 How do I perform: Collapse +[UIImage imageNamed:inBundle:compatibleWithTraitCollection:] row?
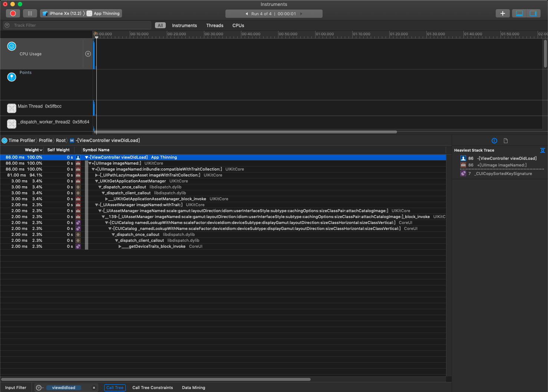[x=93, y=169]
